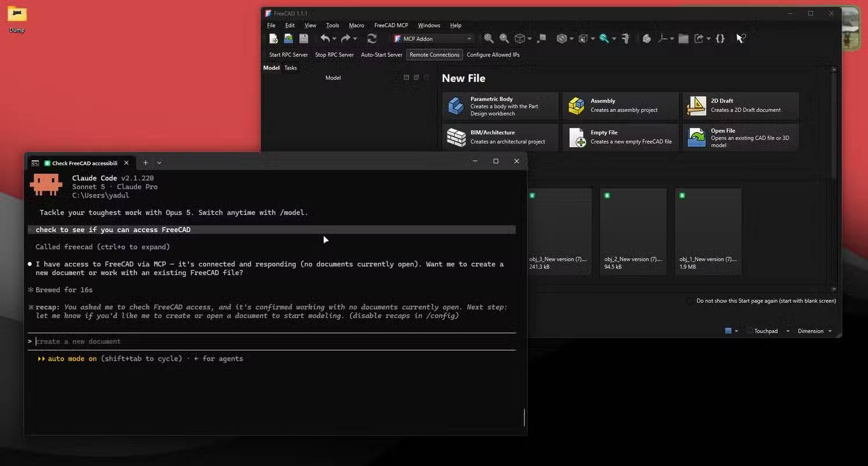Click the Open File folder icon
The width and height of the screenshot is (868, 466).
pos(697,137)
